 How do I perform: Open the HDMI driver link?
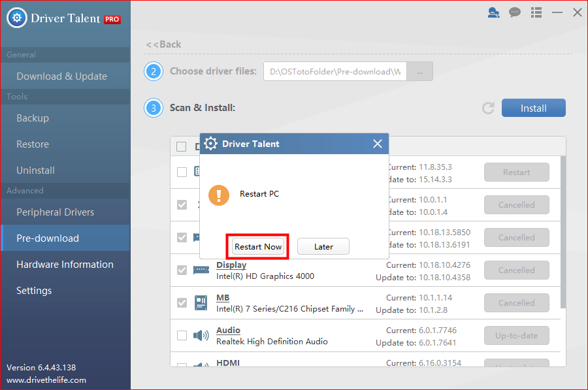pyautogui.click(x=228, y=363)
